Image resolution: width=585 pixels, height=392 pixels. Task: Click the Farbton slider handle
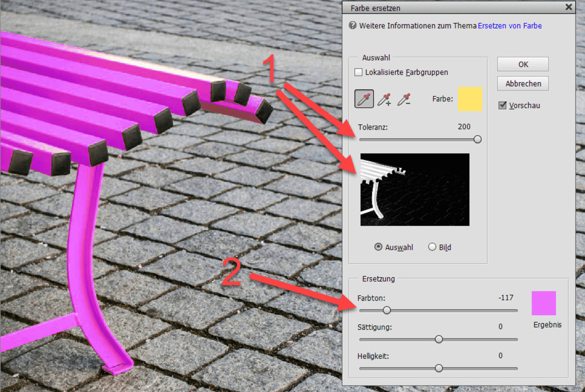pos(387,310)
